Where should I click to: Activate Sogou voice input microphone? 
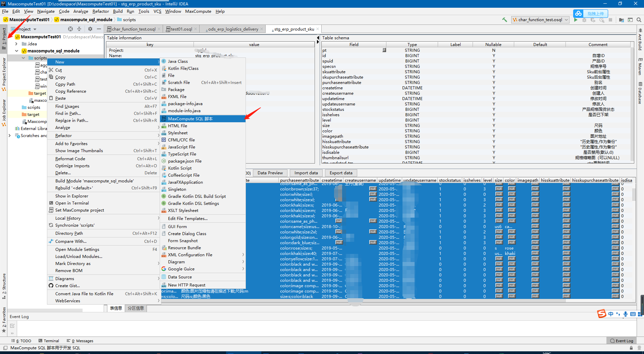pyautogui.click(x=625, y=314)
